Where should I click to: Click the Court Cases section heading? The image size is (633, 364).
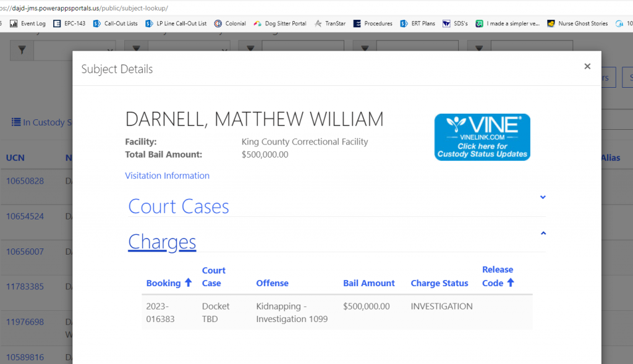(179, 206)
